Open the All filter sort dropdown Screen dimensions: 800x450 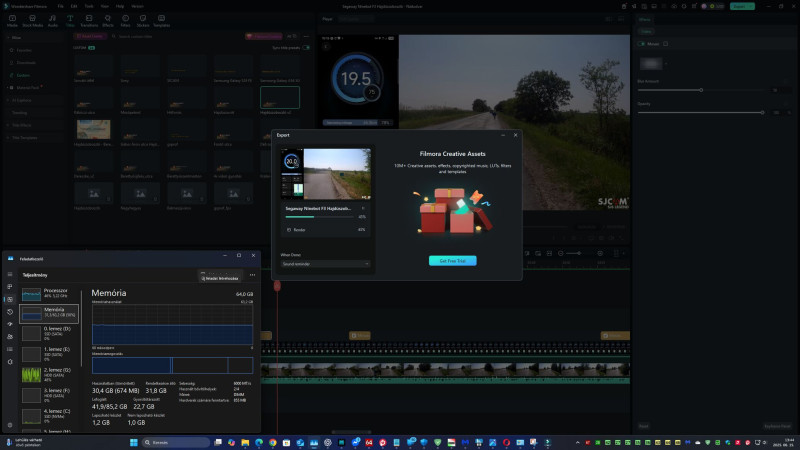tap(292, 36)
